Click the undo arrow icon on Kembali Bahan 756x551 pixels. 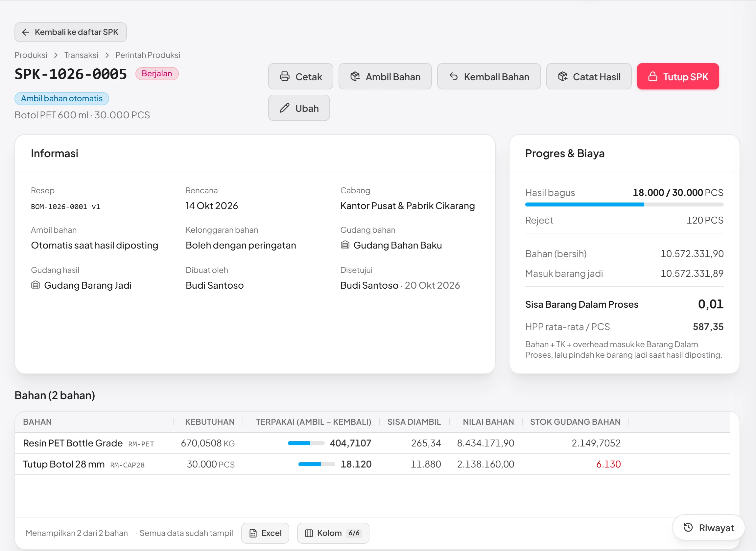click(x=454, y=76)
